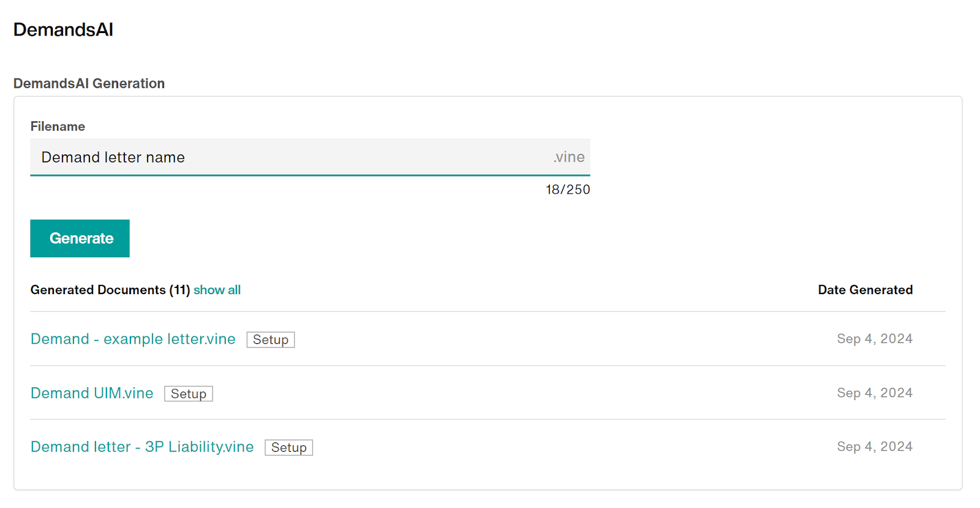Click Setup tag beside example letter
The width and height of the screenshot is (980, 508).
[270, 339]
